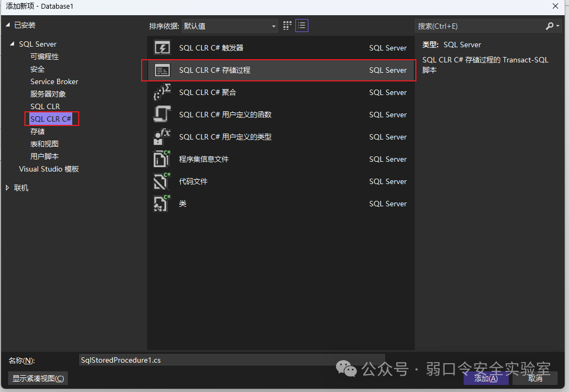The height and width of the screenshot is (392, 569).
Task: Expand the 联机 tree node
Action: (7, 188)
